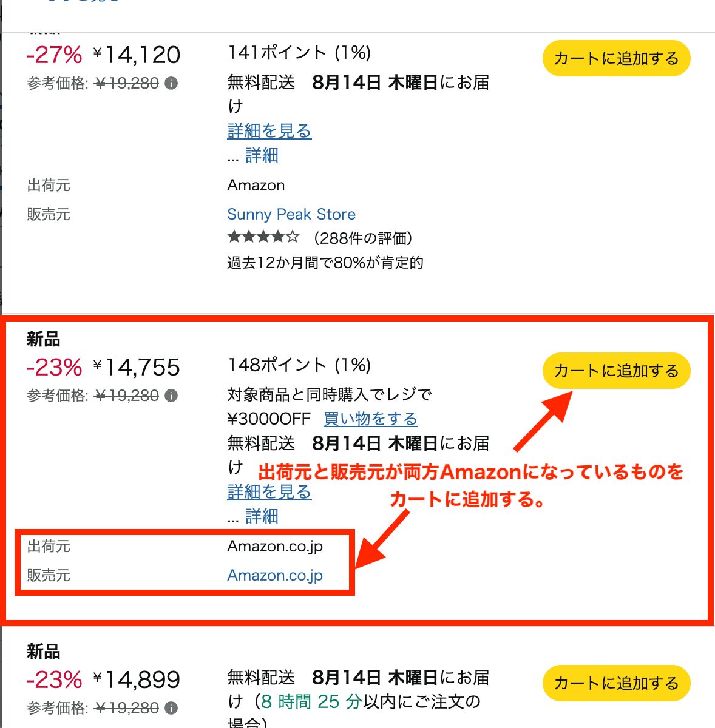This screenshot has height=728, width=715.
Task: Click the short '… 詳細' link in ¥14,120 offer
Action: 261,155
